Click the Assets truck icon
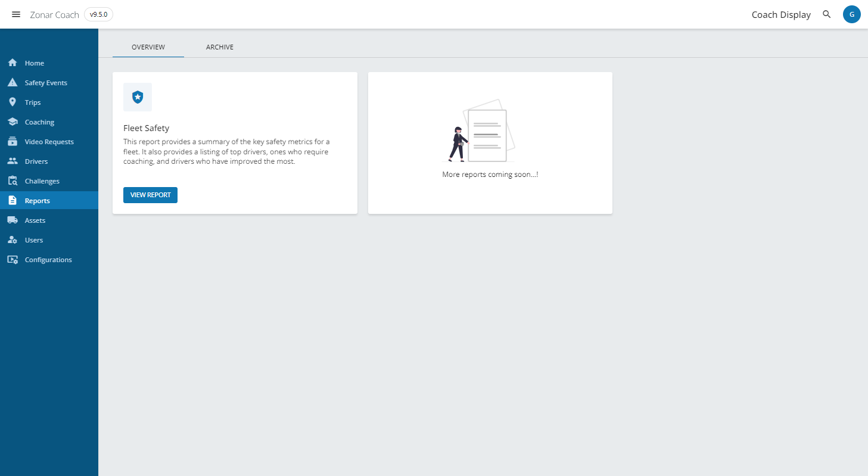This screenshot has height=476, width=868. 13,220
